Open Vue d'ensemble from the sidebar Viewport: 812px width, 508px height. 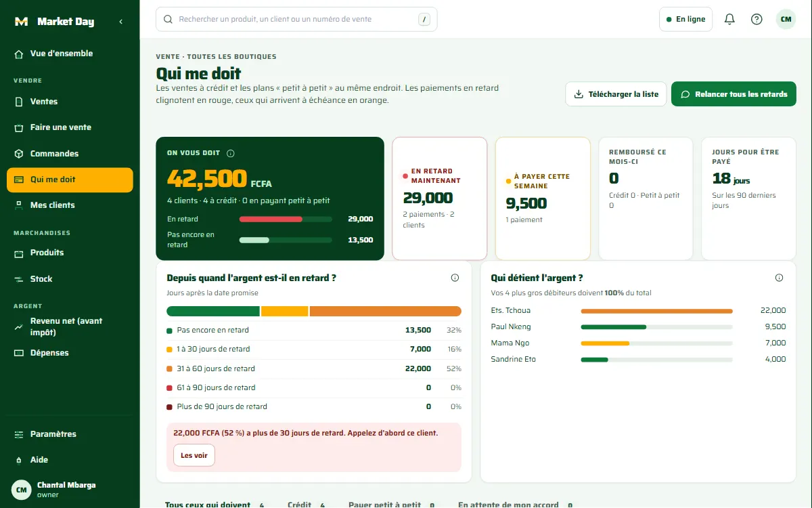tap(70, 54)
